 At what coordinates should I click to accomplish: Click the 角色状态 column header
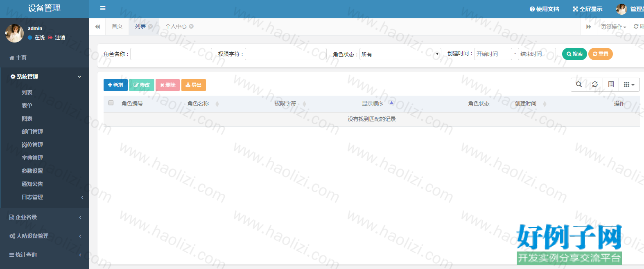479,104
